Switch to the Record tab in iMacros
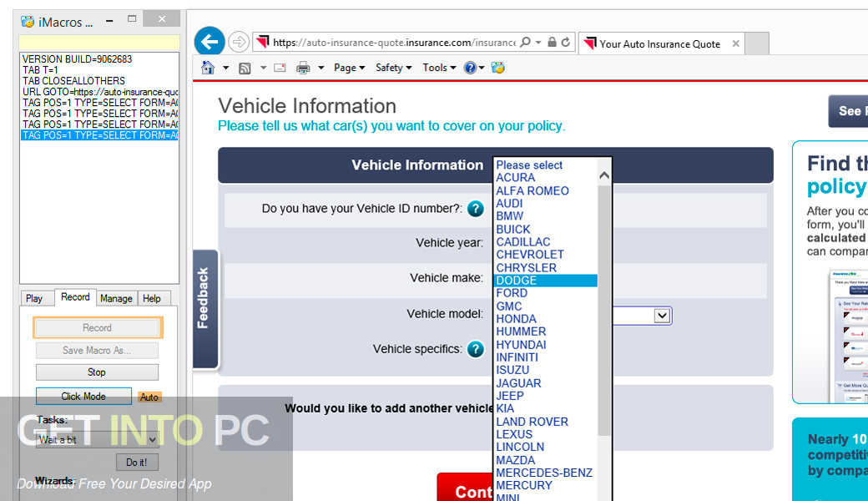Viewport: 868px width, 501px height. click(x=75, y=297)
